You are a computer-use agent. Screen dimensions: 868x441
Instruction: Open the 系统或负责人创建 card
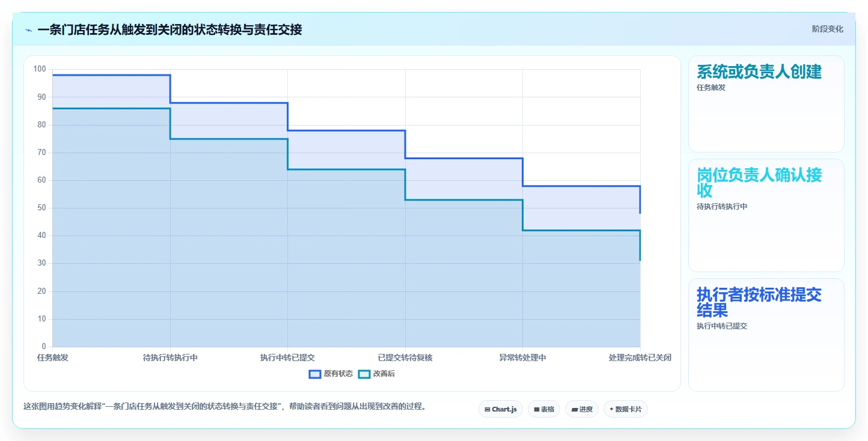click(x=766, y=104)
